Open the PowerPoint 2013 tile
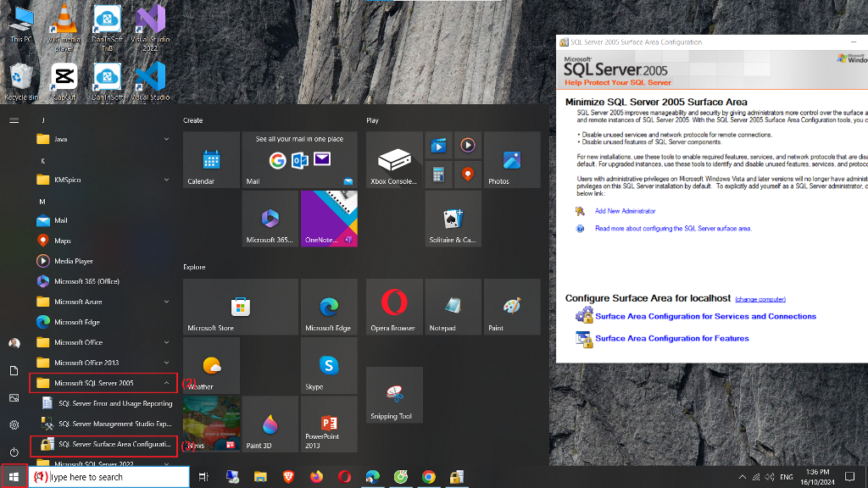Image resolution: width=868 pixels, height=488 pixels. (x=329, y=424)
